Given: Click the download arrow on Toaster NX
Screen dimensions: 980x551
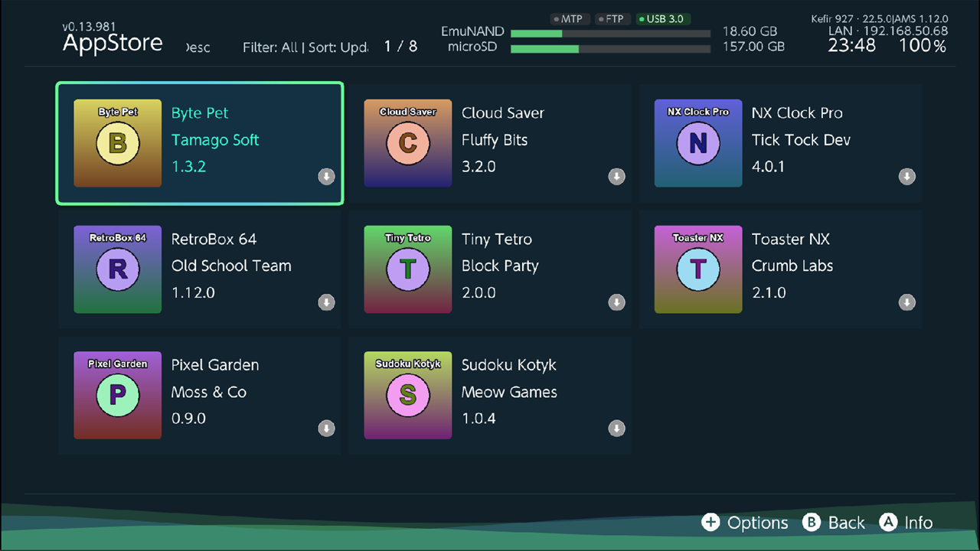Looking at the screenshot, I should point(906,303).
